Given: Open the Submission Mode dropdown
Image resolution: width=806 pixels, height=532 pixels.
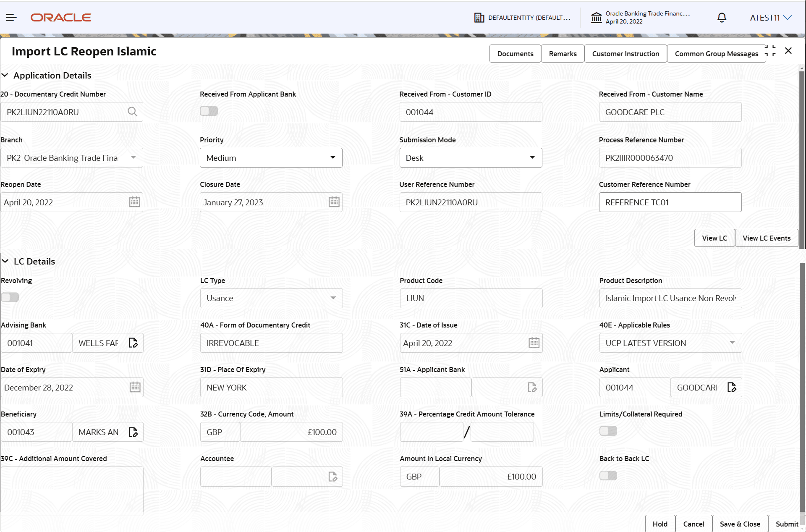Looking at the screenshot, I should tap(532, 157).
